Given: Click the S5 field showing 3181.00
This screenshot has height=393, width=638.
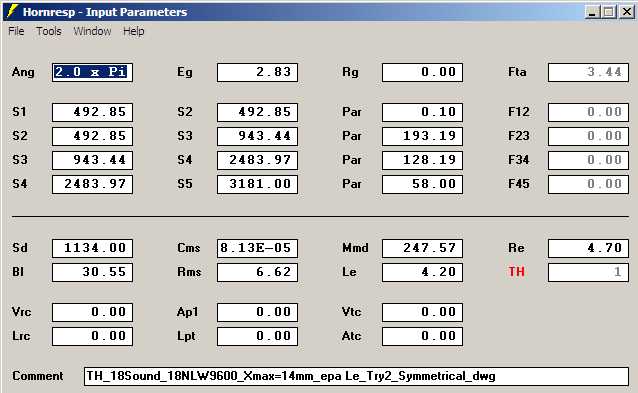Looking at the screenshot, I should pos(257,184).
